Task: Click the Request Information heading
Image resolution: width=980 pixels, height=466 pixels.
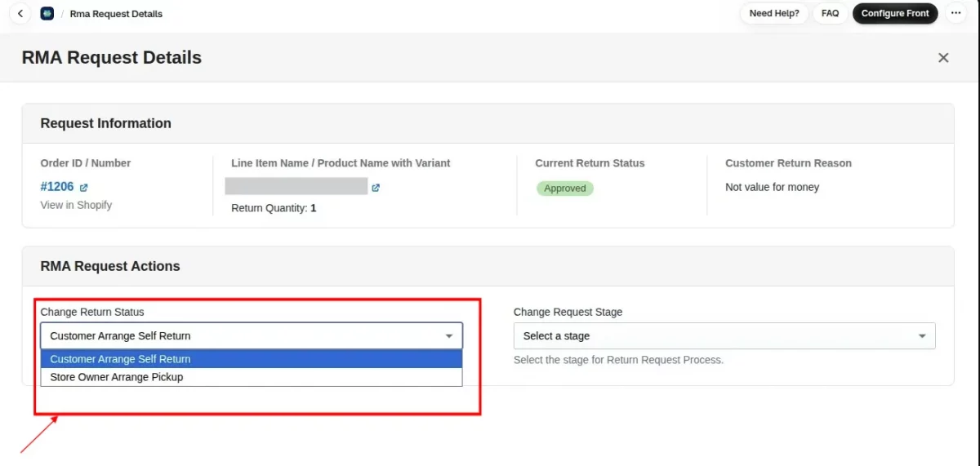Action: point(106,123)
